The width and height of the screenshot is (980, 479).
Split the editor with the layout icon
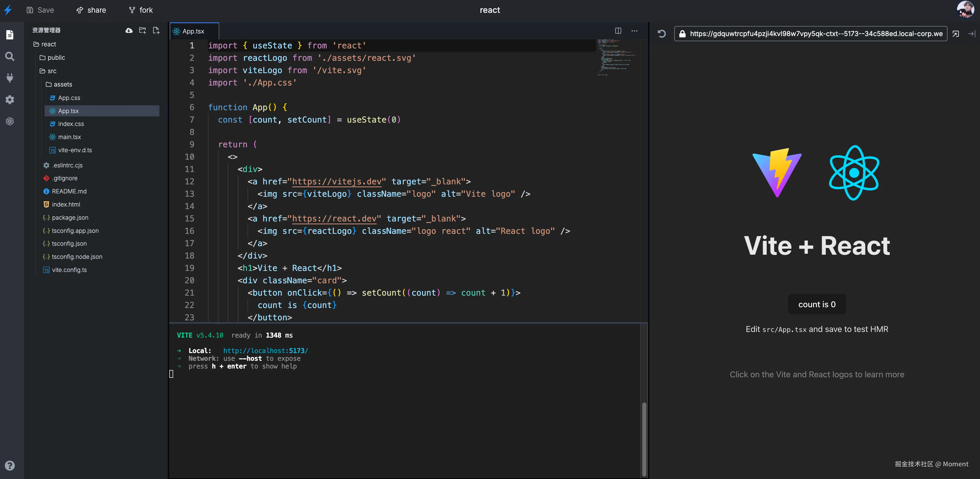[x=618, y=31]
